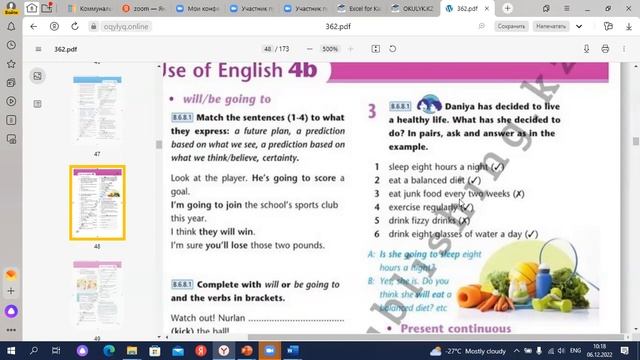Click the Сохранить button
Screen dimensions: 640x360
(511, 27)
